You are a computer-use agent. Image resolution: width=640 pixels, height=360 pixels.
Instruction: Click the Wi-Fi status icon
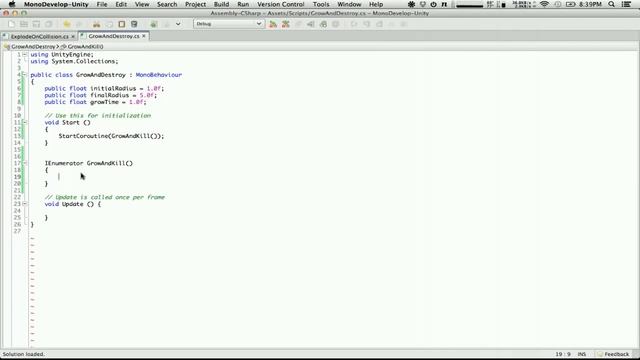544,4
